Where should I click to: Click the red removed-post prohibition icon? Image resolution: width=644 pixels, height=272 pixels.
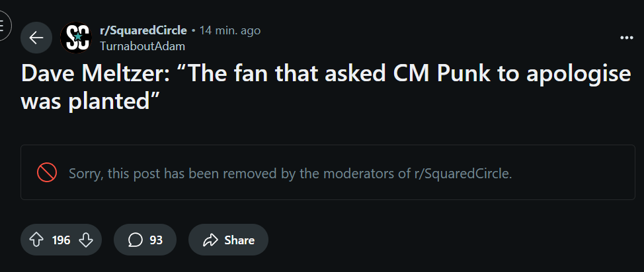[x=46, y=173]
